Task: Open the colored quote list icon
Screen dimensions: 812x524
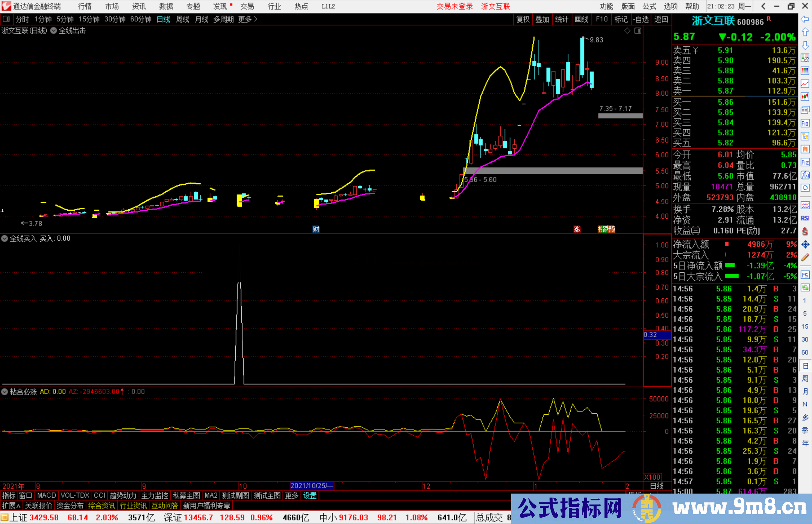Action: click(805, 58)
